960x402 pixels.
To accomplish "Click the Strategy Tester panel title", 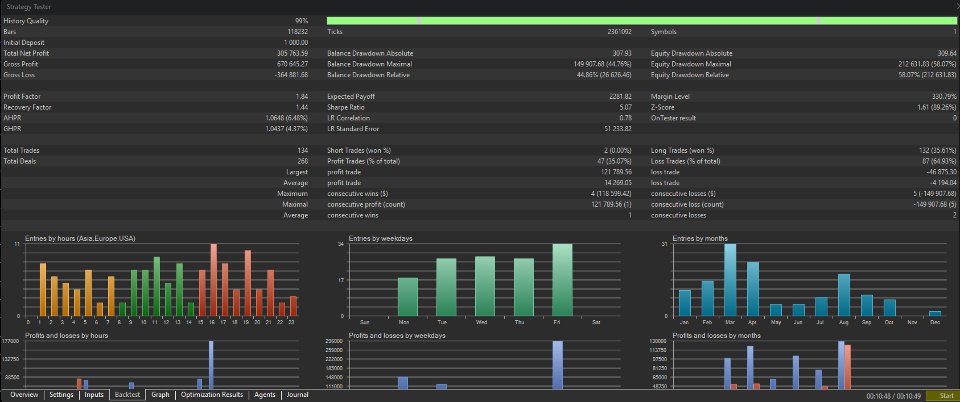I will [29, 7].
